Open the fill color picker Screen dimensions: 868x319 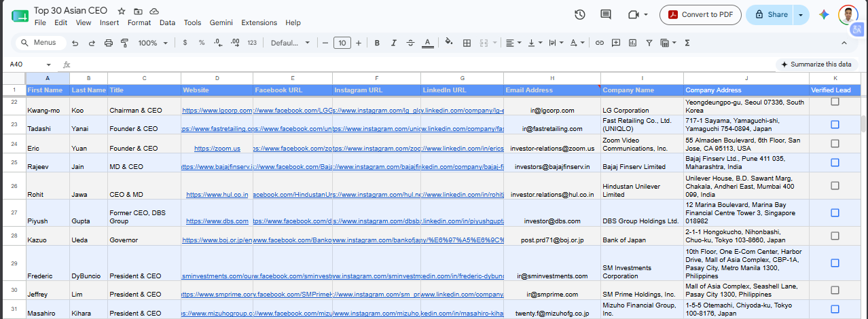tap(449, 43)
